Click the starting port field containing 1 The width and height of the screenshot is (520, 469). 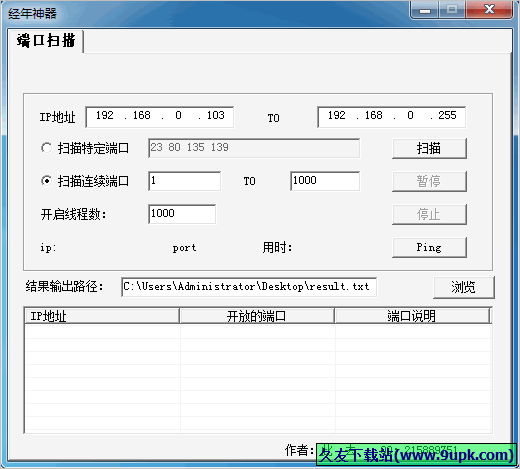coord(184,181)
